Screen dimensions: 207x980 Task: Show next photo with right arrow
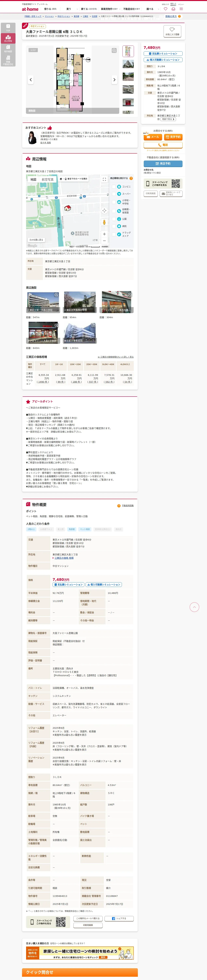(114, 80)
